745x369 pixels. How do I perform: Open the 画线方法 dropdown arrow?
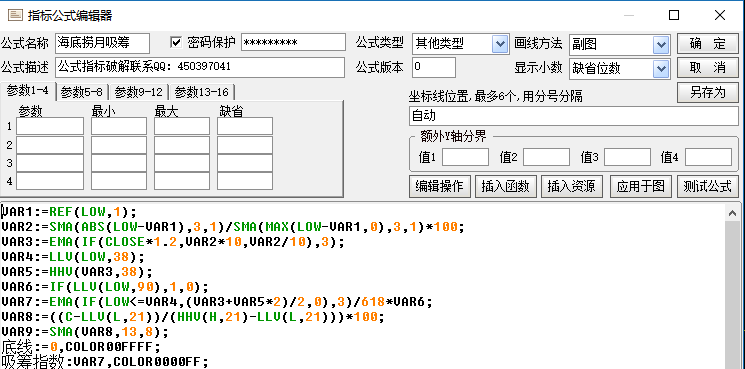coord(661,45)
